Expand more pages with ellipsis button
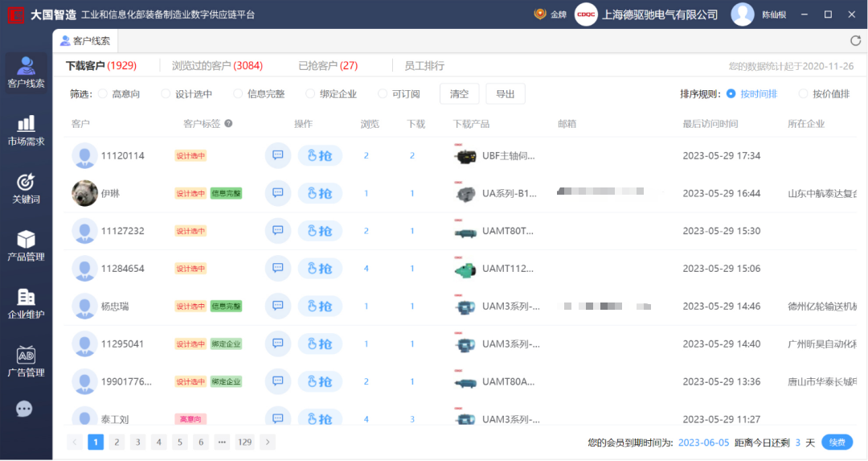Viewport: 868px width, 461px height. 222,442
